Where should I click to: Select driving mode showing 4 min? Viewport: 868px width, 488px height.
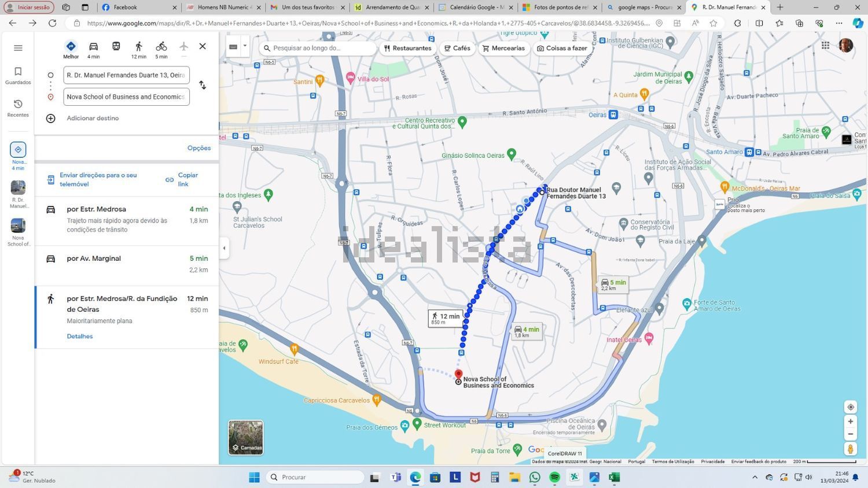pyautogui.click(x=93, y=50)
